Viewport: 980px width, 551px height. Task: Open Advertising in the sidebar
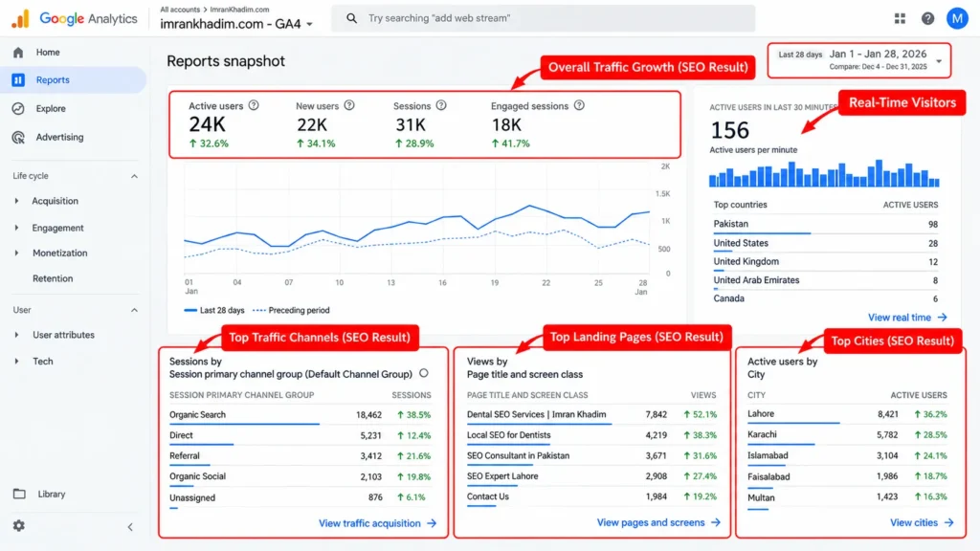[x=59, y=137]
